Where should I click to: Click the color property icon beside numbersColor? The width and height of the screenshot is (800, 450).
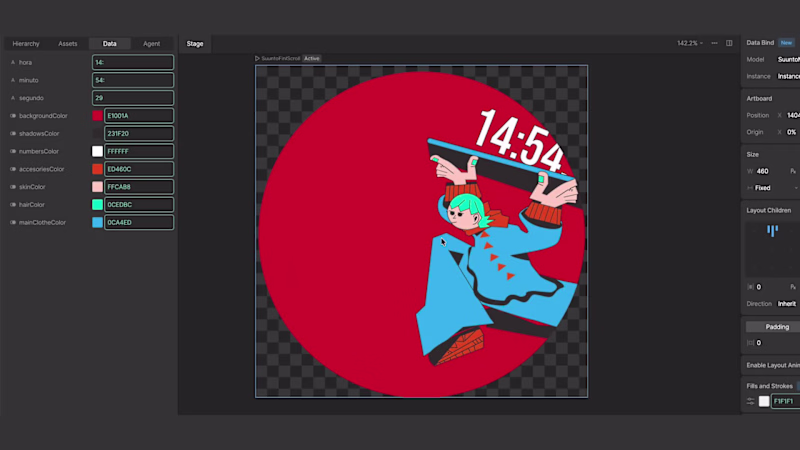coord(13,152)
